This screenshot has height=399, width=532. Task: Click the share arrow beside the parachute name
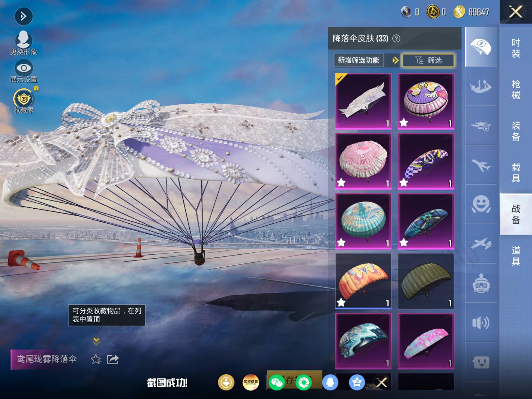113,359
